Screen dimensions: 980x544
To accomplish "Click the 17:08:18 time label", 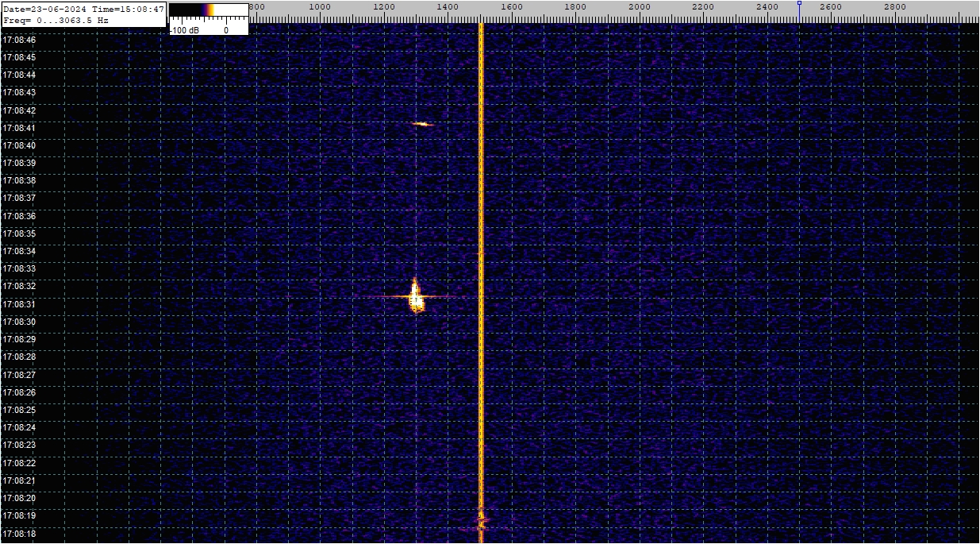I will (x=19, y=534).
